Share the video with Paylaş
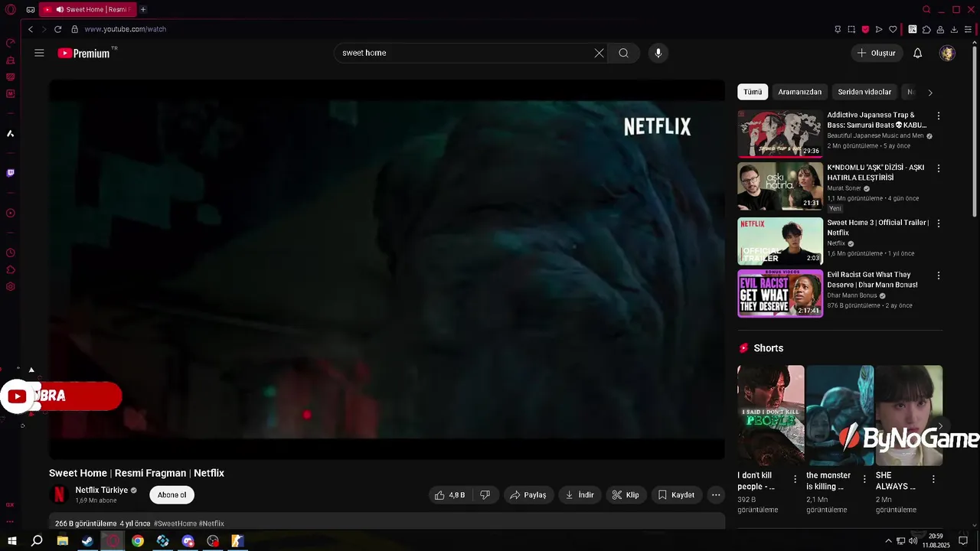Viewport: 980px width, 551px height. click(x=528, y=495)
